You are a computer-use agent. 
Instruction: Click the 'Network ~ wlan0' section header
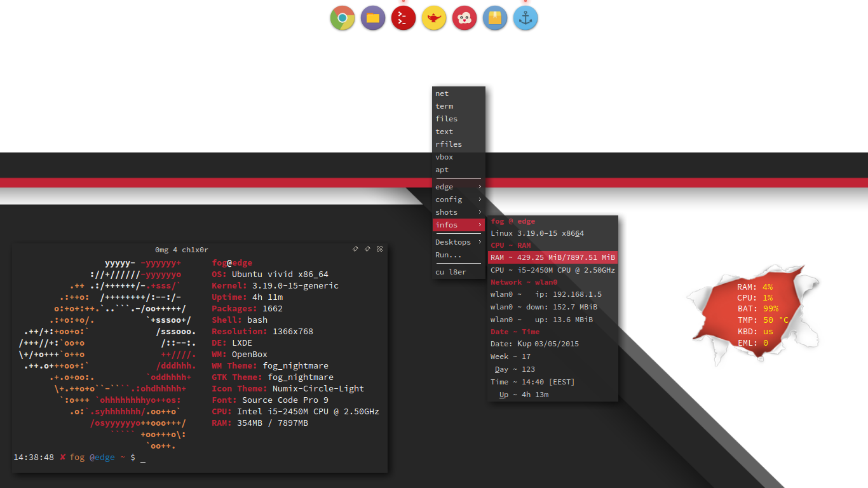click(553, 282)
